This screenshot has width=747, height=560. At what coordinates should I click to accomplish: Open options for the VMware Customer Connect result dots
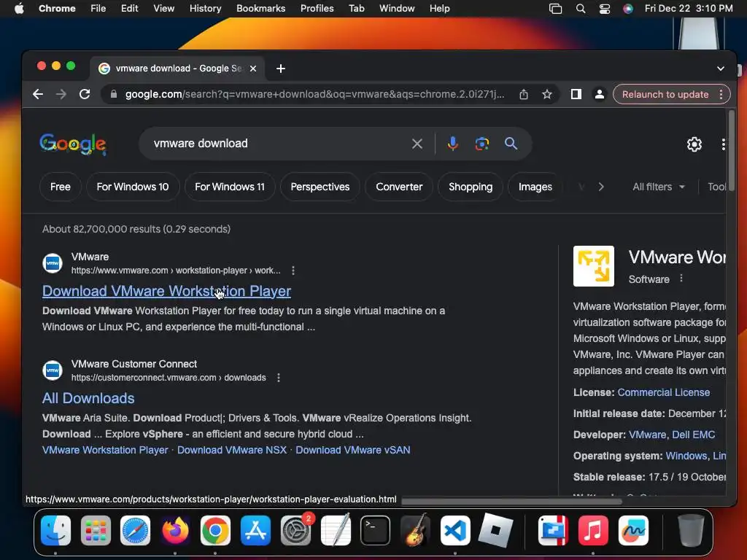(x=279, y=378)
